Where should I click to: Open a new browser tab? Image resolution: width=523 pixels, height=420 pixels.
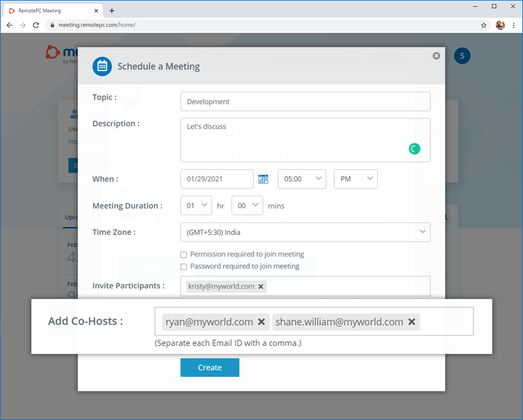pyautogui.click(x=112, y=10)
